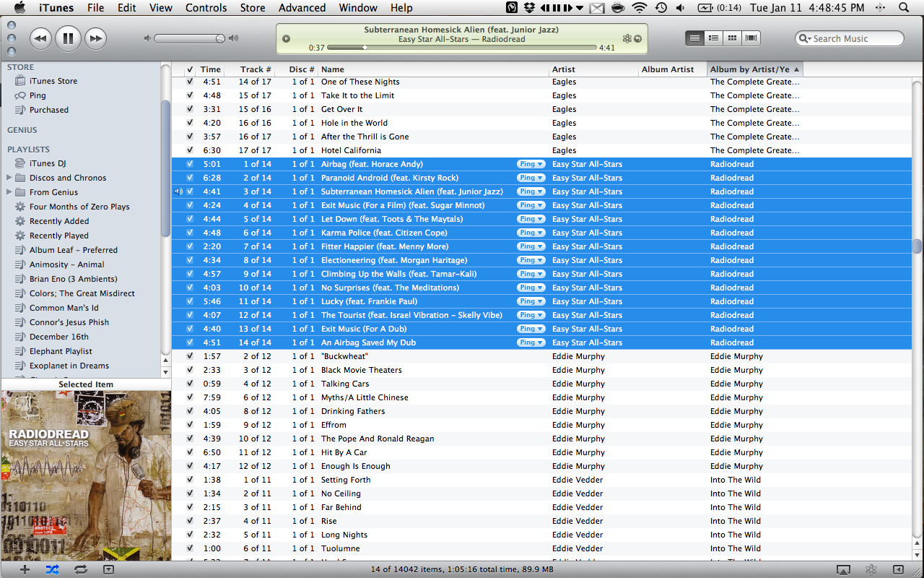This screenshot has width=924, height=578.
Task: Skip to next track with forward button
Action: 95,38
